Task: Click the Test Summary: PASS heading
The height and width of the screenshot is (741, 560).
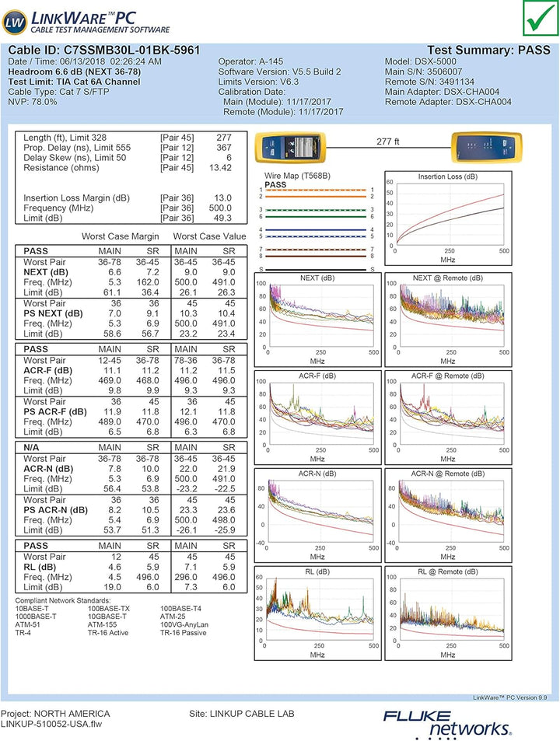Action: pos(488,50)
